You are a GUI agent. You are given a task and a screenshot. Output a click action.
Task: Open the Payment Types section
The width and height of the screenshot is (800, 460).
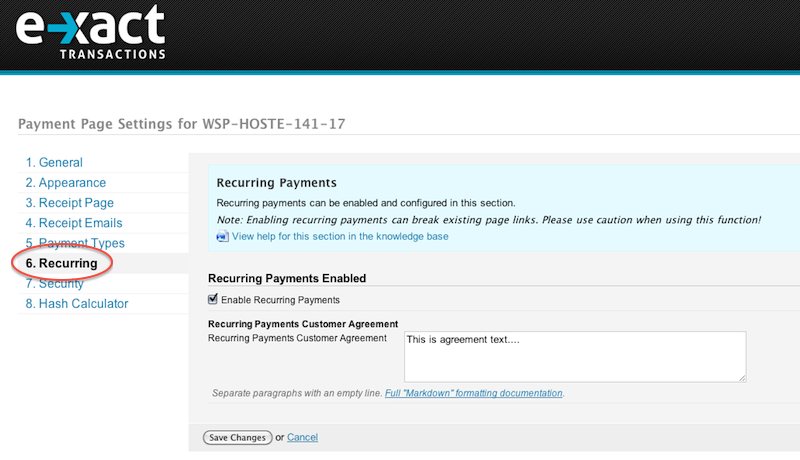75,243
